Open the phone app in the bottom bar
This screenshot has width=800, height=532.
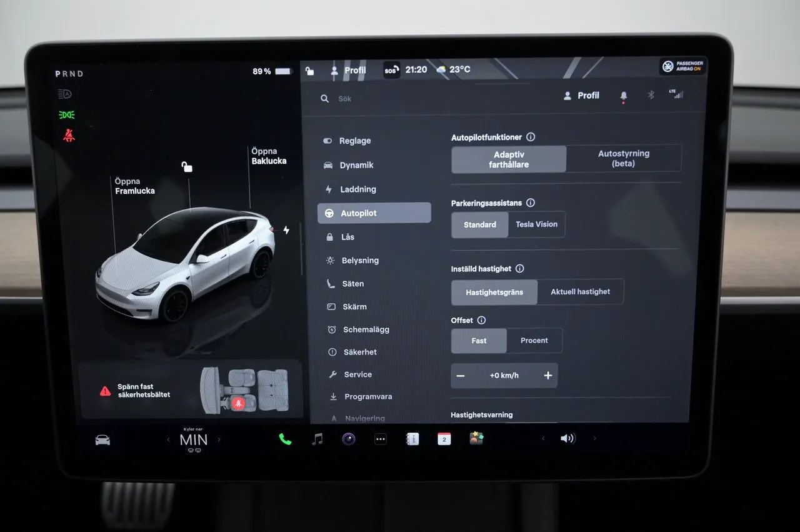point(285,439)
